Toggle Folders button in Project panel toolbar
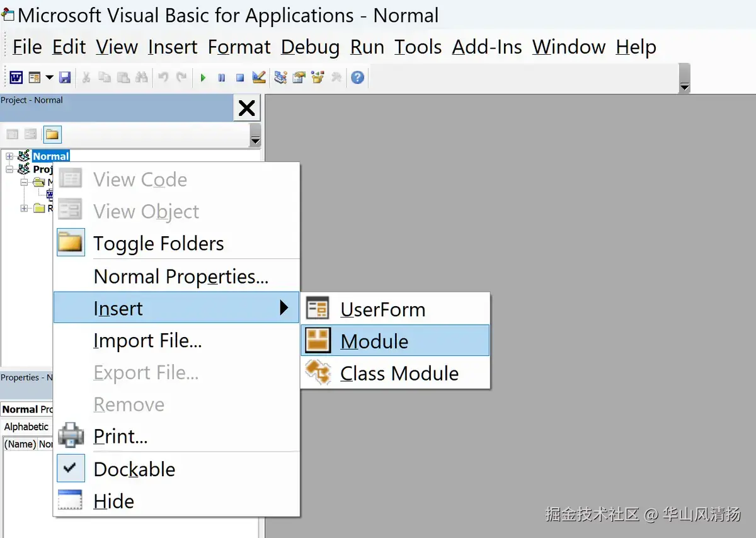The image size is (756, 538). (52, 134)
